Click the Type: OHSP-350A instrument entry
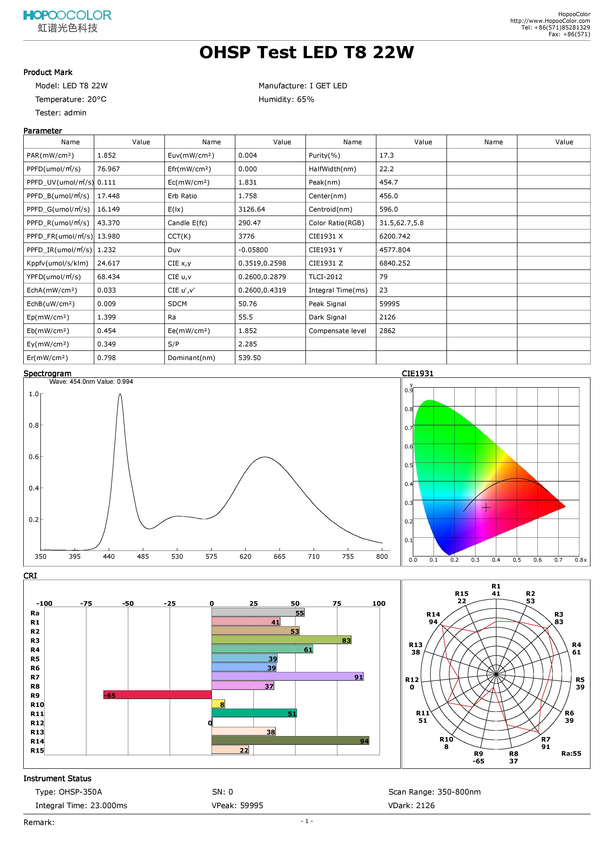The height and width of the screenshot is (868, 614). [x=69, y=792]
